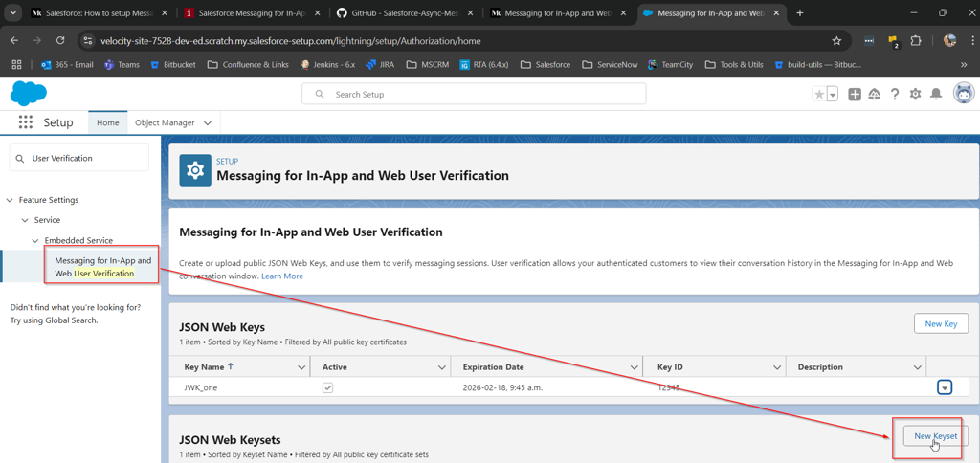Reload the page in Chrome
The image size is (980, 463).
pos(60,41)
